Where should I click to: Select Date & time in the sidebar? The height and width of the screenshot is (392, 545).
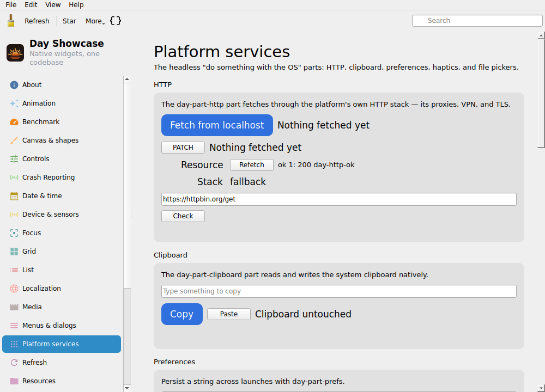point(62,196)
